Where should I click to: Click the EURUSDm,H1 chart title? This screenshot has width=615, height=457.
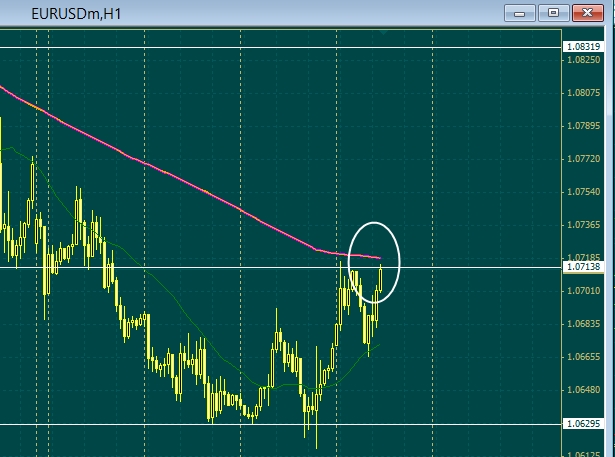click(76, 14)
